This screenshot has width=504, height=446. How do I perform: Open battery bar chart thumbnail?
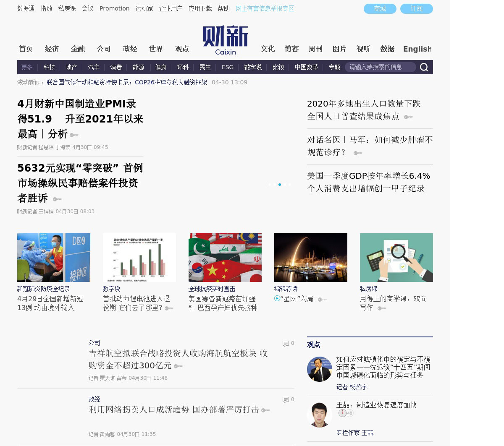(x=139, y=258)
